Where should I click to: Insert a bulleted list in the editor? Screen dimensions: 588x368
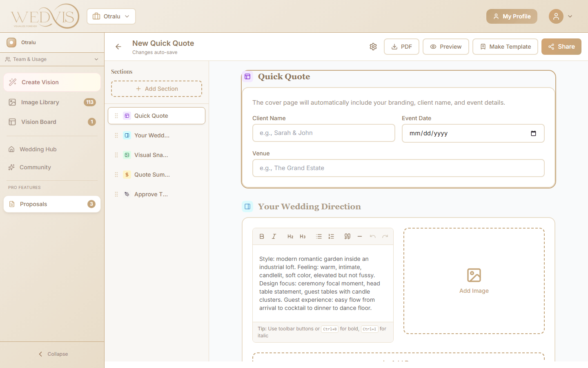(319, 236)
